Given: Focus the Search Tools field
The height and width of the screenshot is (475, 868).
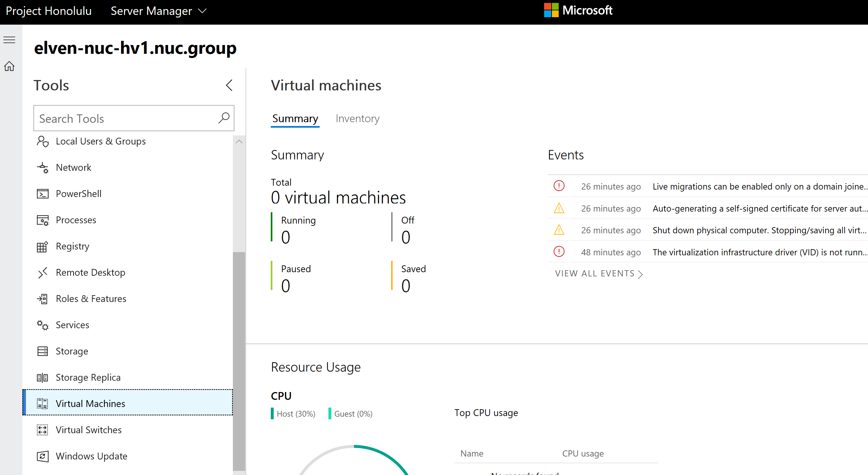Looking at the screenshot, I should (125, 118).
